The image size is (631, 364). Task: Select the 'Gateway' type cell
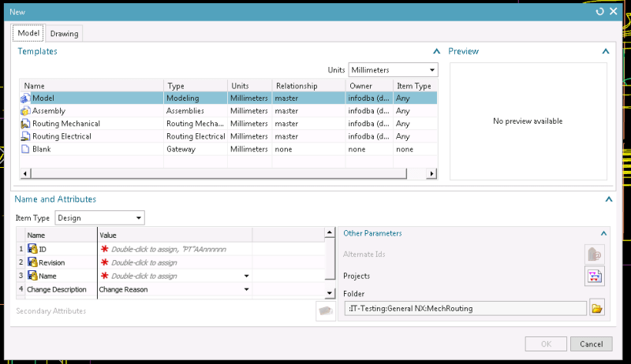(196, 149)
